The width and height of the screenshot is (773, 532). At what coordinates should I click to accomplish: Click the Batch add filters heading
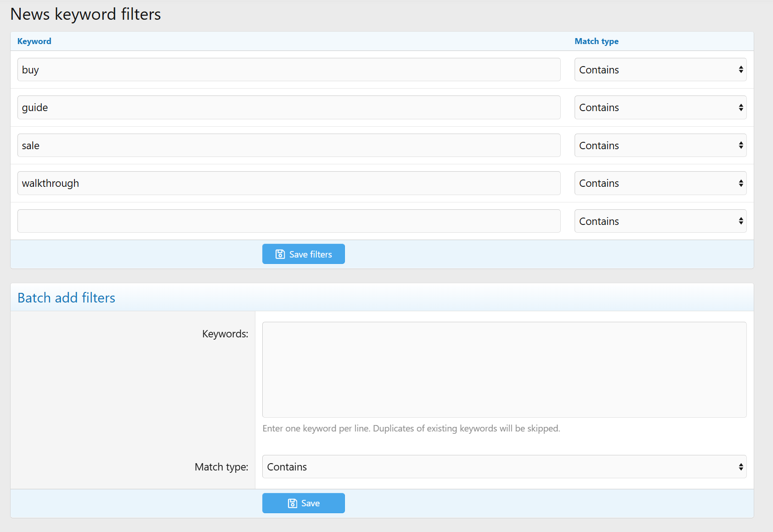[x=66, y=298]
